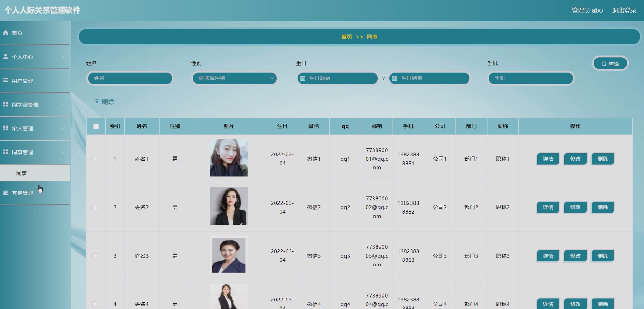The width and height of the screenshot is (644, 309).
Task: Click 删除 button for 姓名1 row
Action: [603, 159]
